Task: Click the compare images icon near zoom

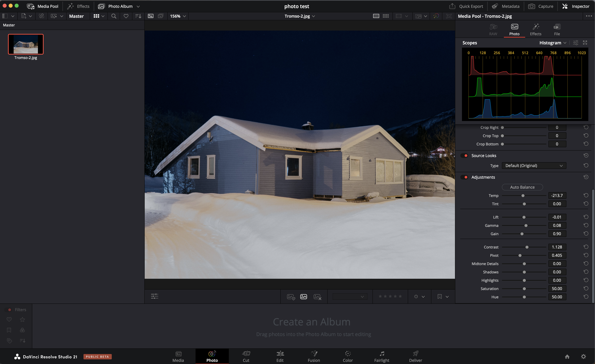Action: click(161, 16)
